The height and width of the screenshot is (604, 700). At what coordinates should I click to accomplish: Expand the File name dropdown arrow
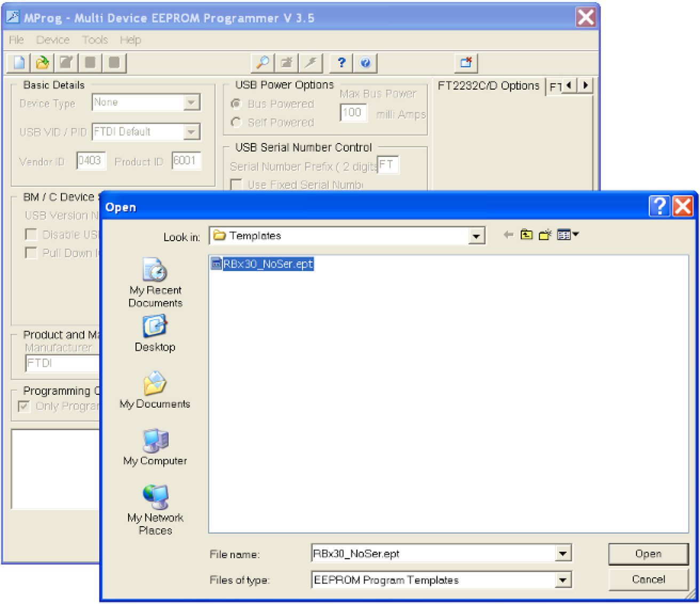pyautogui.click(x=563, y=554)
